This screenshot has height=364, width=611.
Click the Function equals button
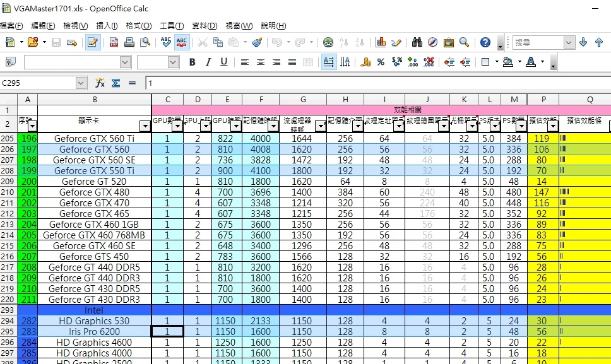(132, 83)
